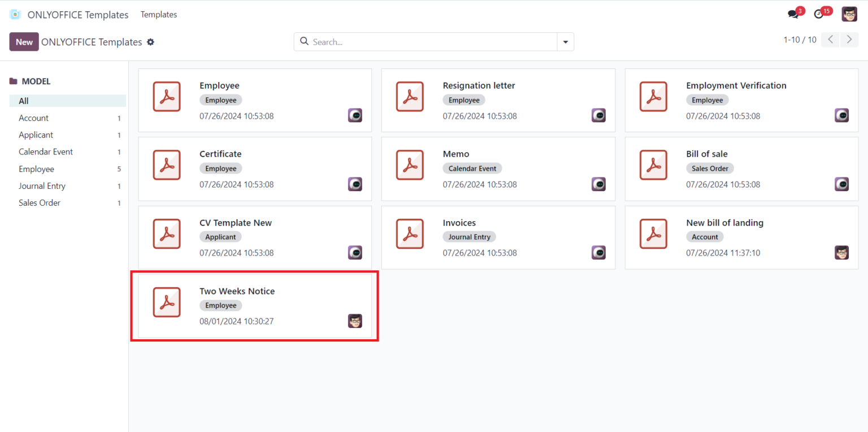Open the Certificate template via its PDF icon
Viewport: 868px width, 432px height.
click(x=167, y=165)
